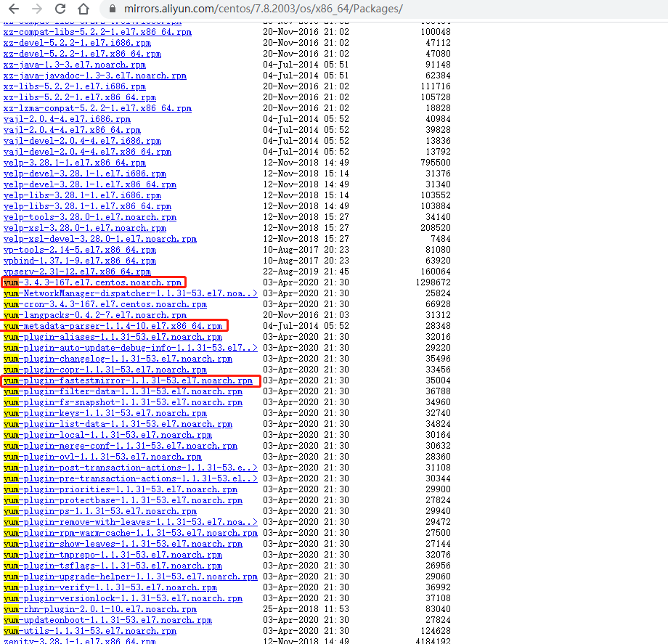Viewport: 668px width, 644px height.
Task: Open xz-devel-5.2.2-1 i686 rpm
Action: pos(77,43)
